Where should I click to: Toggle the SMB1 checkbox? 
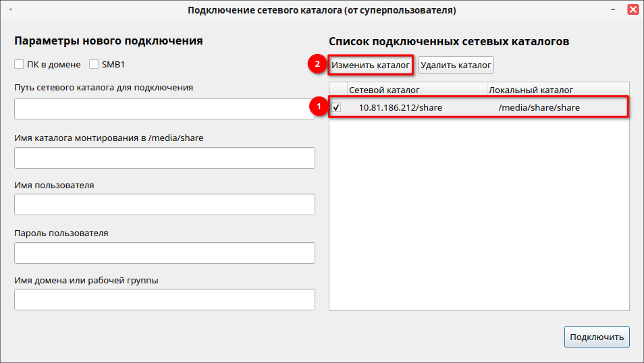pos(93,65)
